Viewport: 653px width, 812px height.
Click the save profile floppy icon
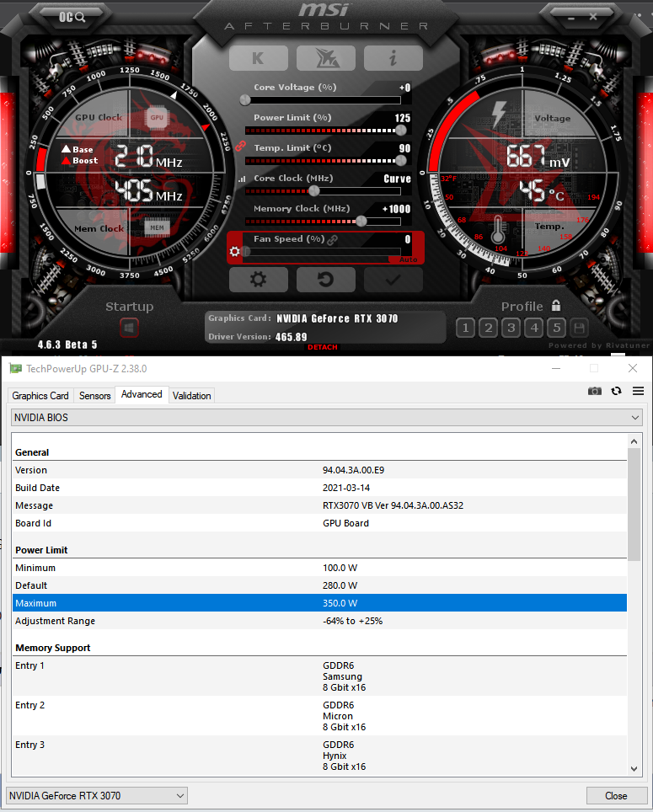point(580,328)
